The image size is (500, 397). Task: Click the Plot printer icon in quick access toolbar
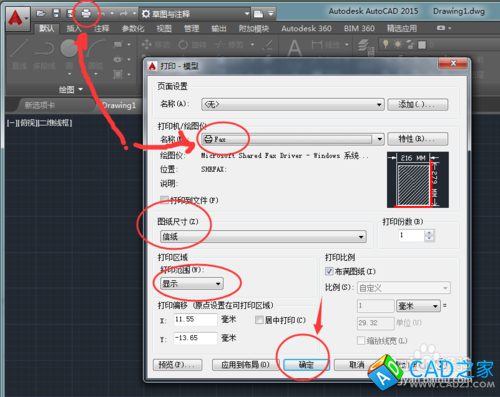86,14
